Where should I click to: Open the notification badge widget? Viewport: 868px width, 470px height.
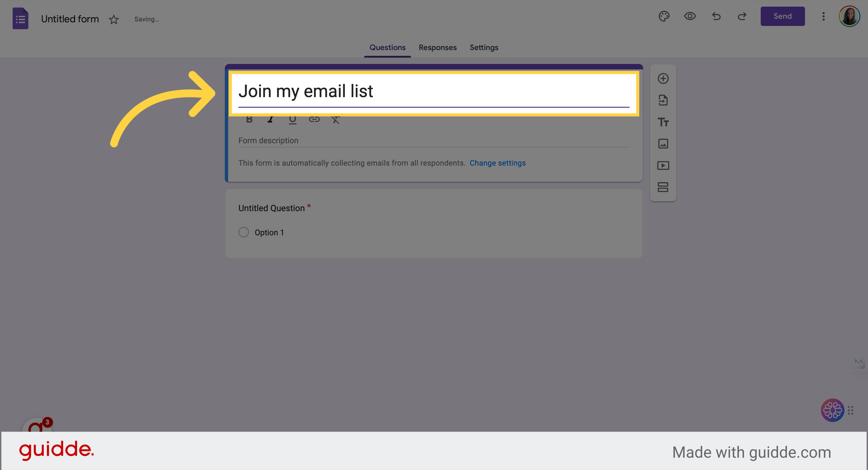click(x=37, y=425)
